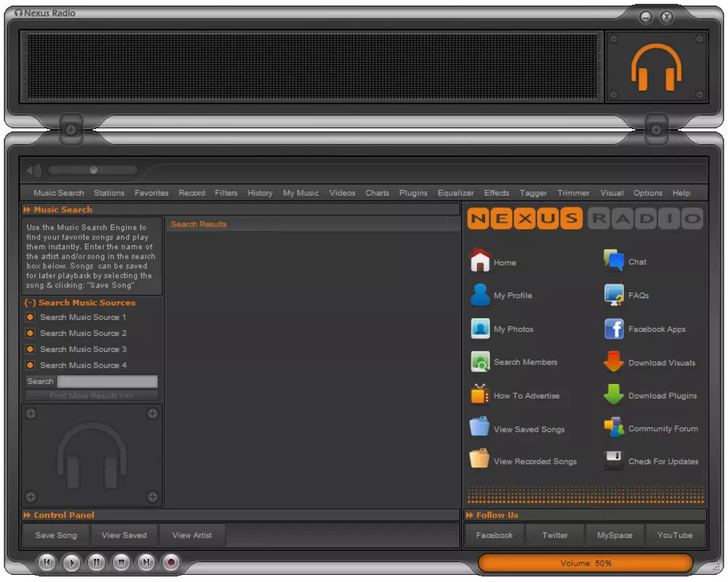Click the Download Plugins green arrow icon
Image resolution: width=728 pixels, height=582 pixels.
tap(613, 395)
